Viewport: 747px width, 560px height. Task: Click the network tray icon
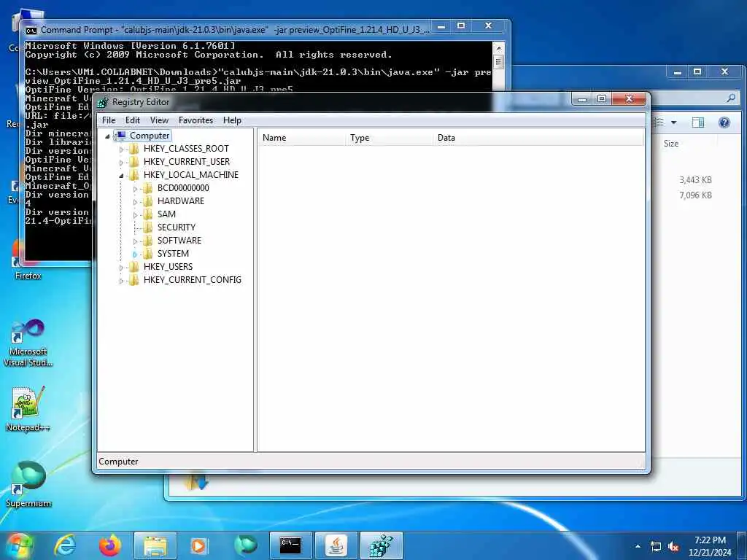coord(656,547)
